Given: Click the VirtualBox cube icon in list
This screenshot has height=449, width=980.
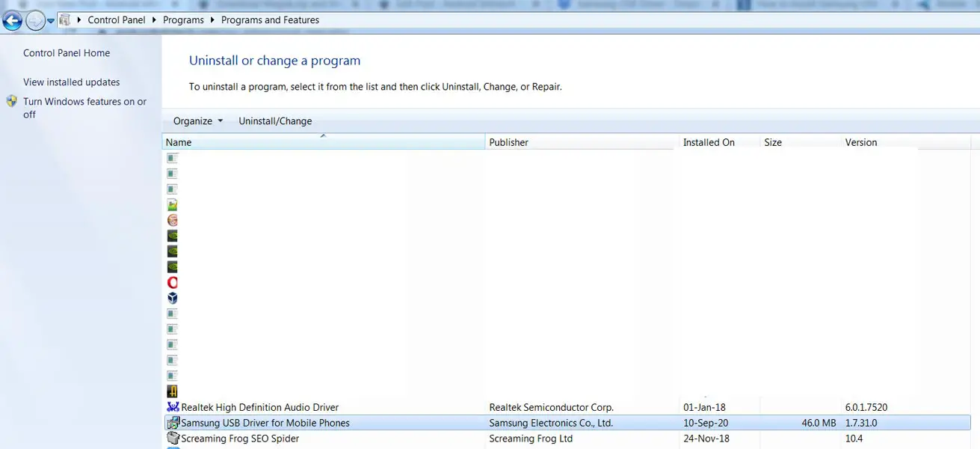Looking at the screenshot, I should pyautogui.click(x=173, y=298).
